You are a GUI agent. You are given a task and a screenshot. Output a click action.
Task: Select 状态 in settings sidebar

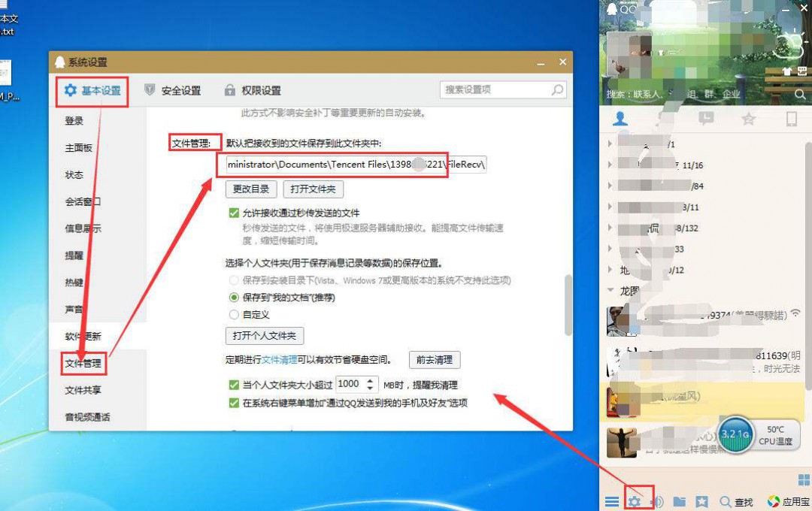point(74,174)
